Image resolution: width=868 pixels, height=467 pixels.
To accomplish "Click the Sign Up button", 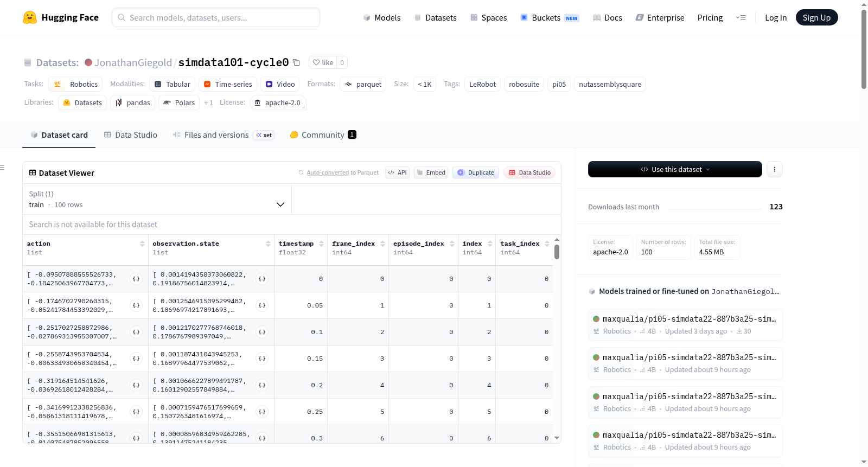I will pyautogui.click(x=816, y=17).
